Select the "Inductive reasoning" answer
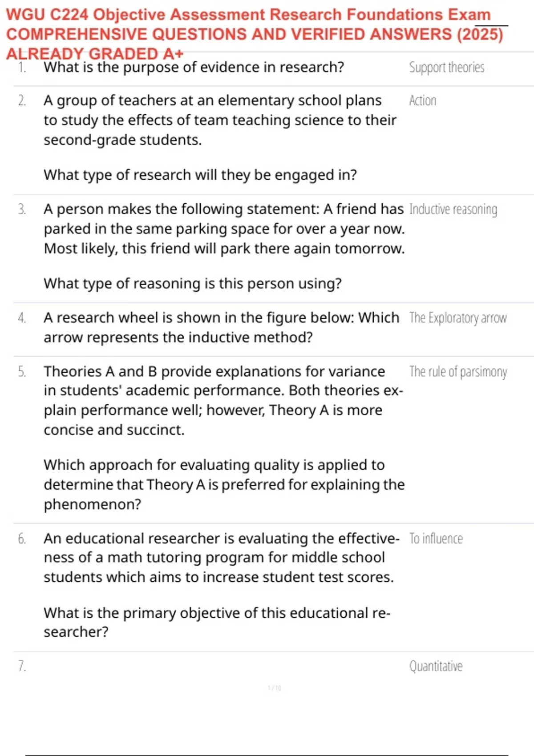 pyautogui.click(x=453, y=209)
